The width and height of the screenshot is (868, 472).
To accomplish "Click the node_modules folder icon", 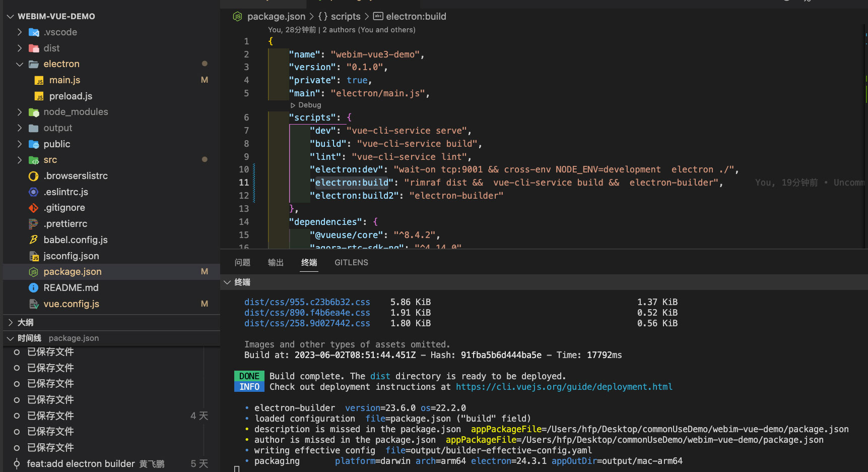I will click(34, 112).
